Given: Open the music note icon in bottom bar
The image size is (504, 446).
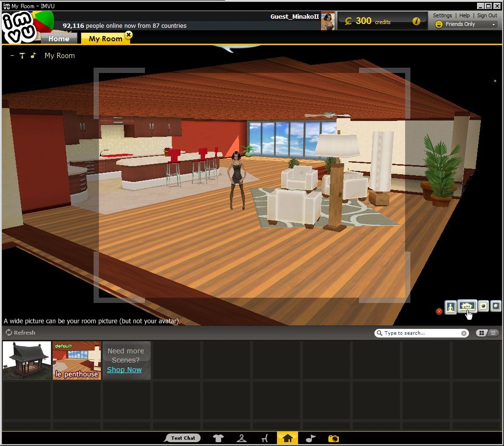Looking at the screenshot, I should coord(311,438).
